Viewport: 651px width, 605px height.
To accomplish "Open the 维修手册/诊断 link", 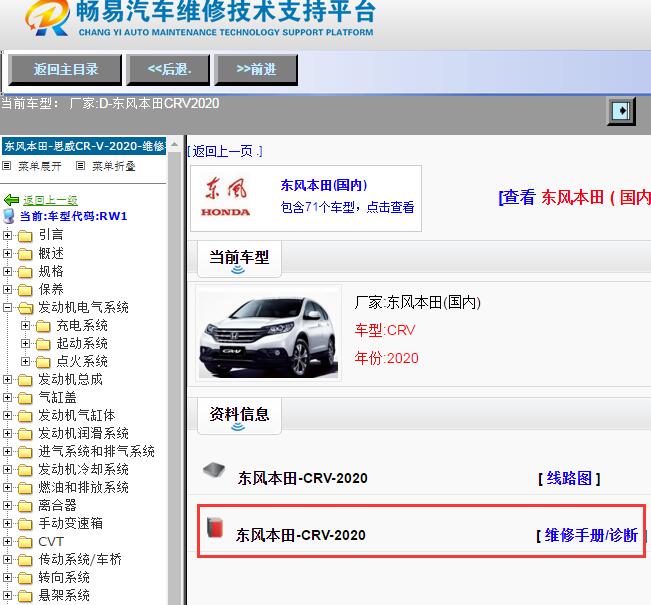I will click(x=591, y=535).
